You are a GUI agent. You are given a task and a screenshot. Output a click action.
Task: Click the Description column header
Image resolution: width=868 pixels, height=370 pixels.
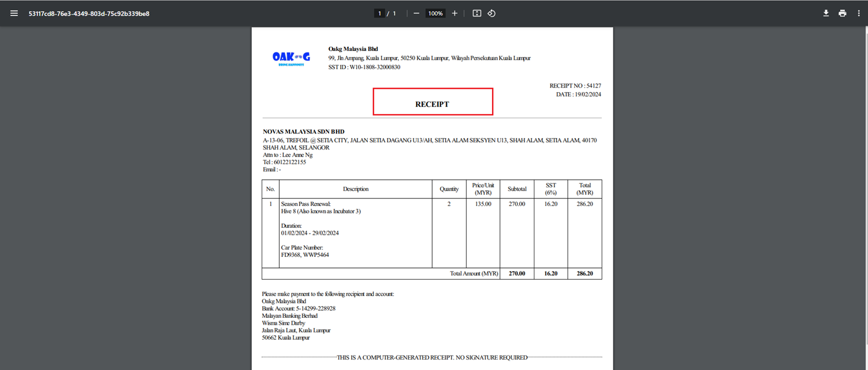[356, 189]
